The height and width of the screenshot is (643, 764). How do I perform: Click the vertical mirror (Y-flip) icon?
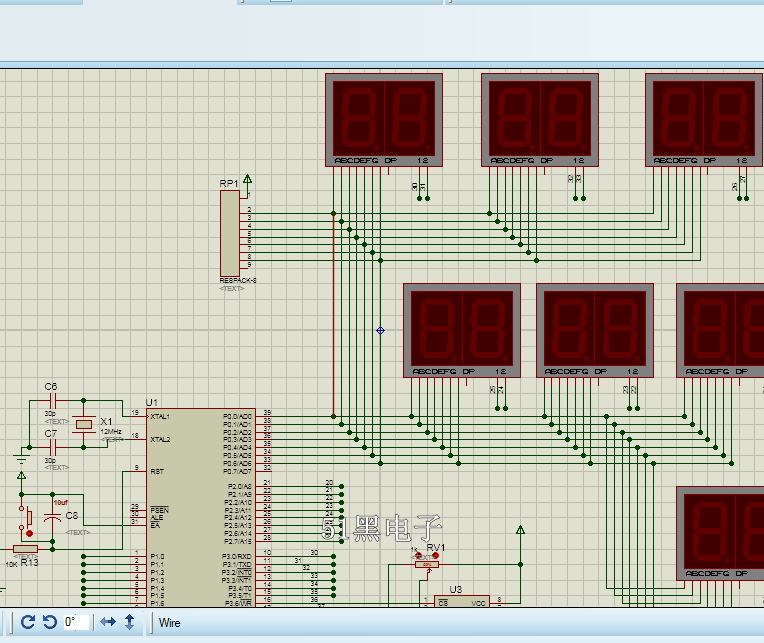tap(130, 622)
